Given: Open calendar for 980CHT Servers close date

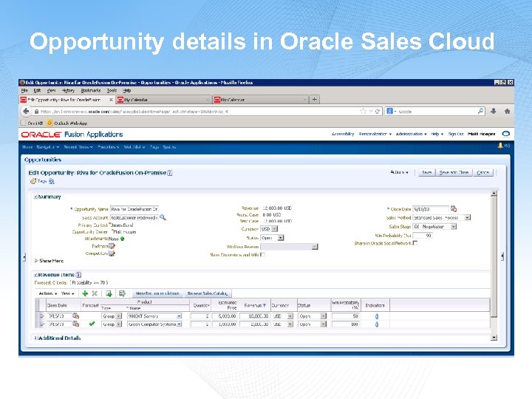Looking at the screenshot, I should [75, 316].
